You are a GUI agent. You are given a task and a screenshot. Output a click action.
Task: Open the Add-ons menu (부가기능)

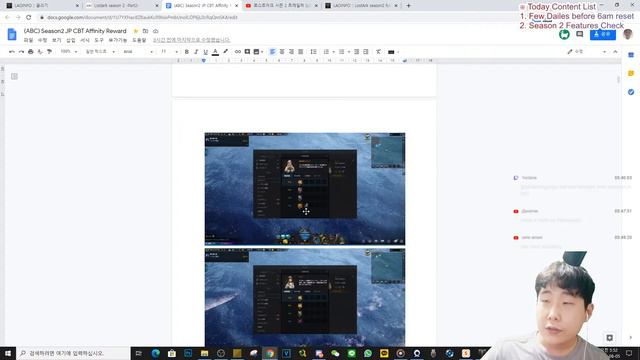point(118,40)
